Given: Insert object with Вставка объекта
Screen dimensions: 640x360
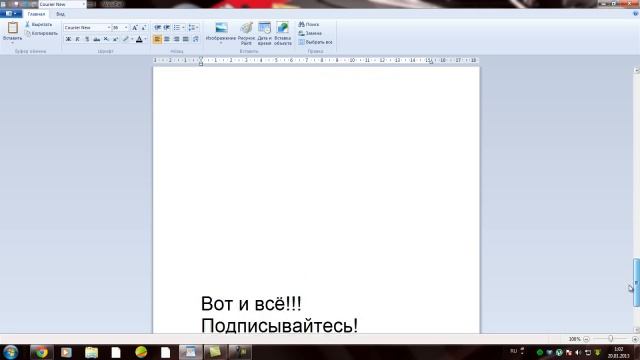Looking at the screenshot, I should pos(282,33).
